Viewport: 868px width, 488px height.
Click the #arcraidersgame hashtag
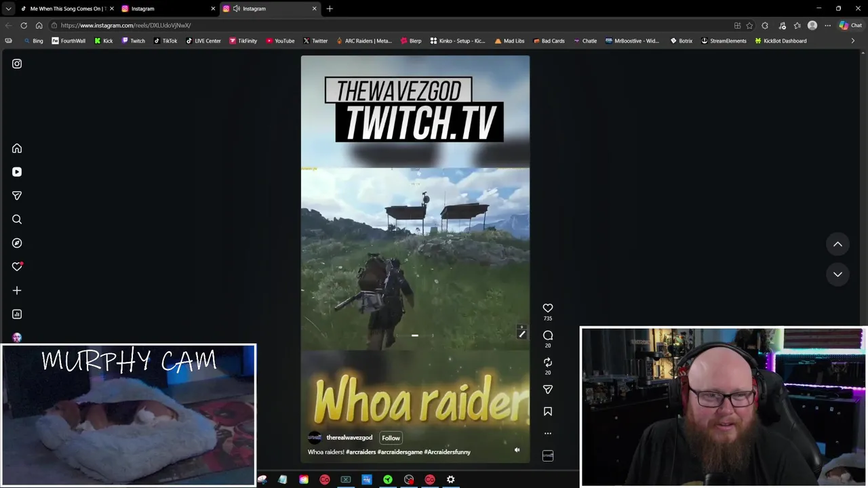[399, 452]
